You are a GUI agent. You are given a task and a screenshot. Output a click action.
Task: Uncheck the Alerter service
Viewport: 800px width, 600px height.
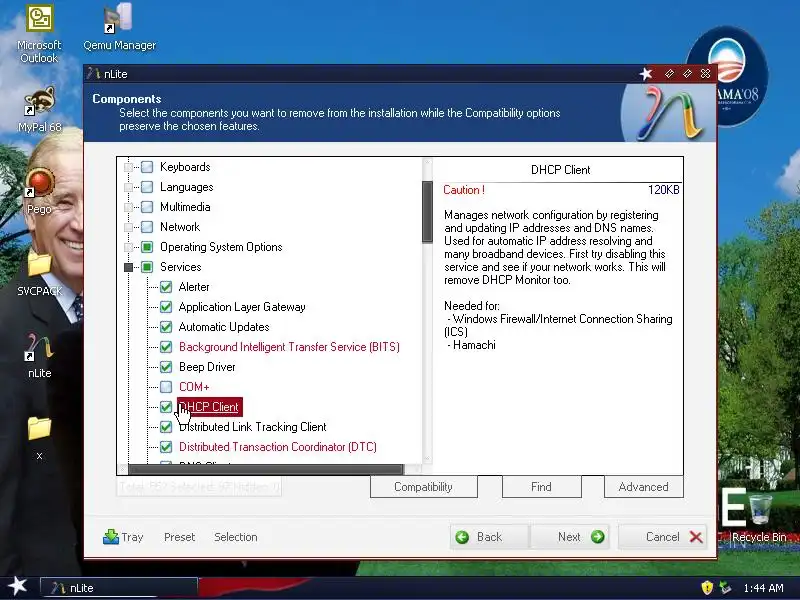[166, 287]
